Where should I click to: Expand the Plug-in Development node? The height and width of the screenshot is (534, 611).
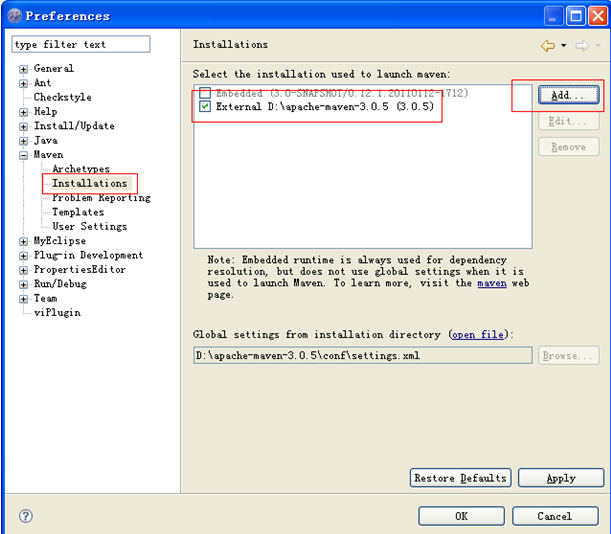click(x=23, y=256)
